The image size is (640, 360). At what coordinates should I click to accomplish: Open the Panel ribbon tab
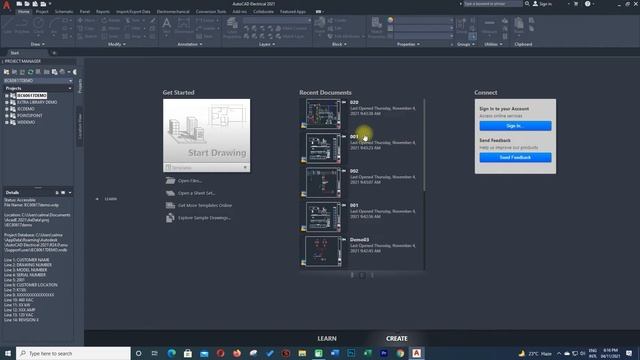tap(85, 11)
